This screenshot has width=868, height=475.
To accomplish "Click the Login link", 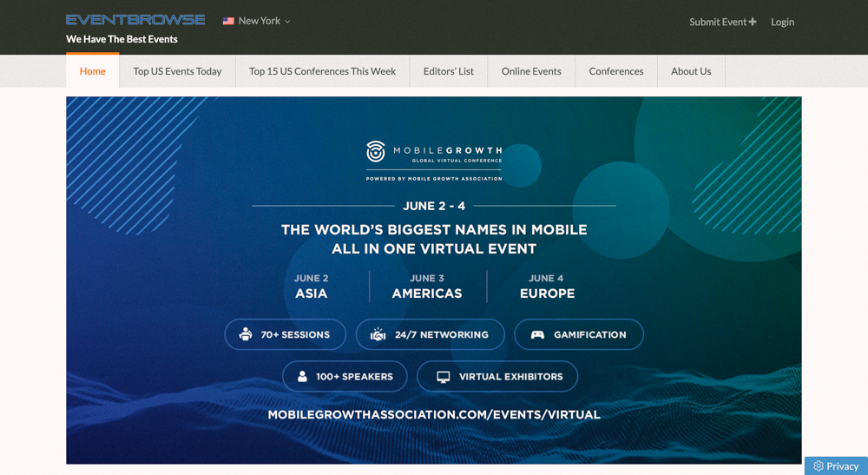I will [782, 22].
